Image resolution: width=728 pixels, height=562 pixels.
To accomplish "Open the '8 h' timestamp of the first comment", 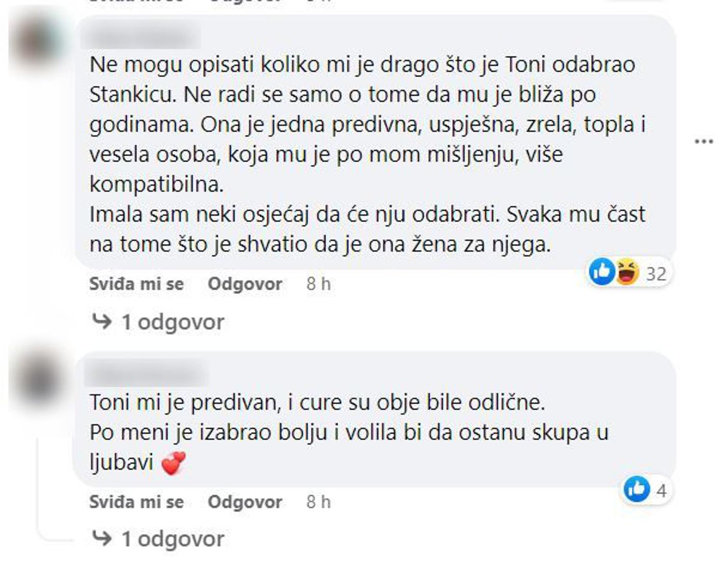I will [x=318, y=284].
